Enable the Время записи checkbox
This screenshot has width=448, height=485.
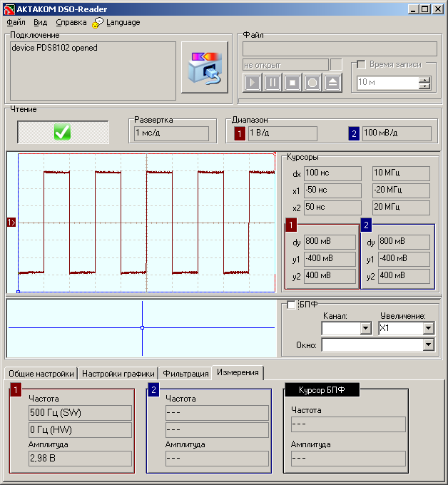point(361,64)
